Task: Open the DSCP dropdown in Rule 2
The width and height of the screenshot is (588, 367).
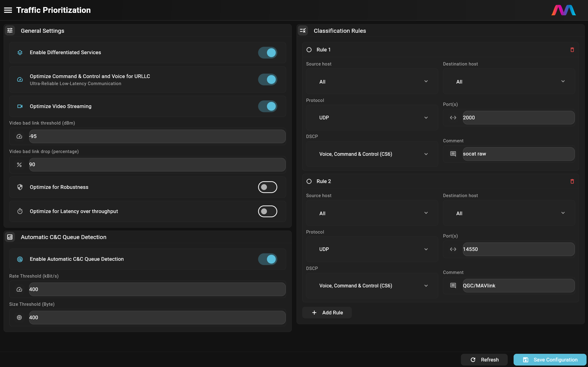Action: pyautogui.click(x=371, y=286)
